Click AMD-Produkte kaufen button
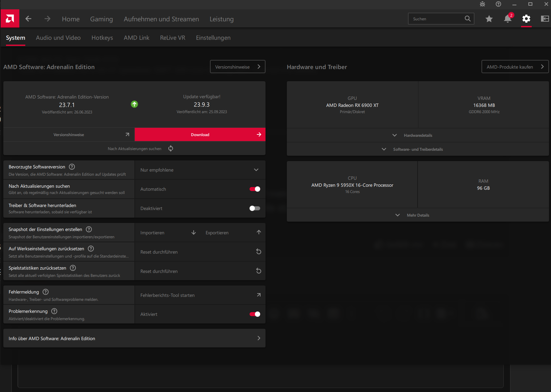The width and height of the screenshot is (551, 392). [x=515, y=67]
